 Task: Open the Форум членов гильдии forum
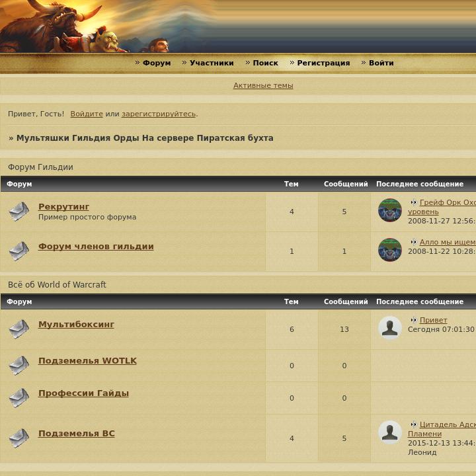coord(96,246)
